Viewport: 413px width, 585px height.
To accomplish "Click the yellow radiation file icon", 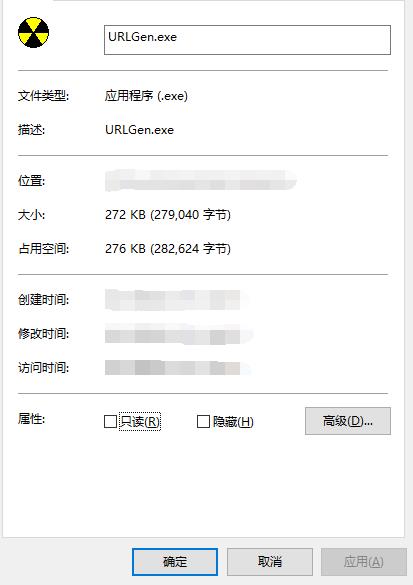I will (34, 32).
